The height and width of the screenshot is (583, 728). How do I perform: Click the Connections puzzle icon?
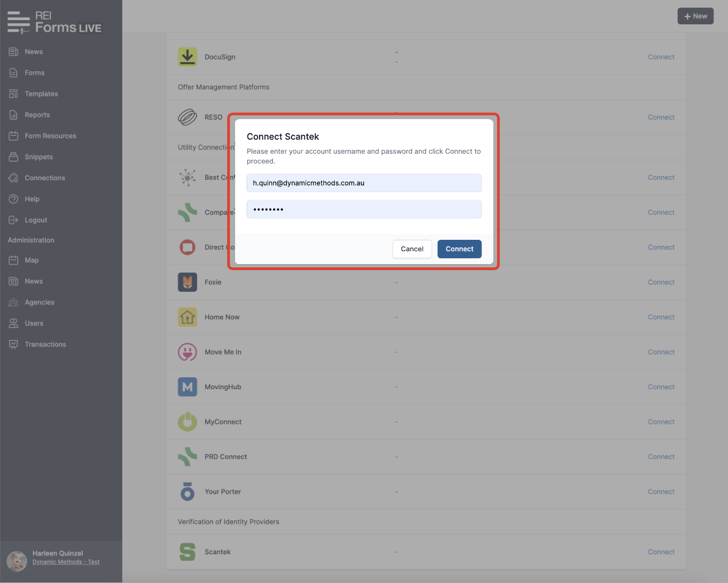pyautogui.click(x=14, y=178)
